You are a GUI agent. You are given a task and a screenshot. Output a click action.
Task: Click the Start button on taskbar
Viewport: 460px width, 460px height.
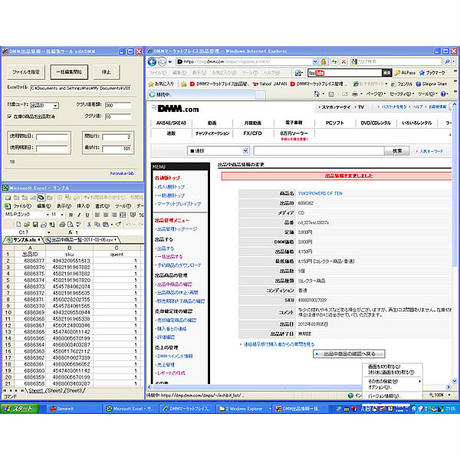(x=20, y=409)
